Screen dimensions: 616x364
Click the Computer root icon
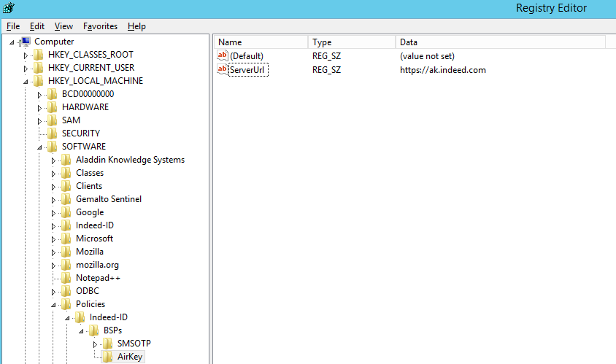point(26,42)
